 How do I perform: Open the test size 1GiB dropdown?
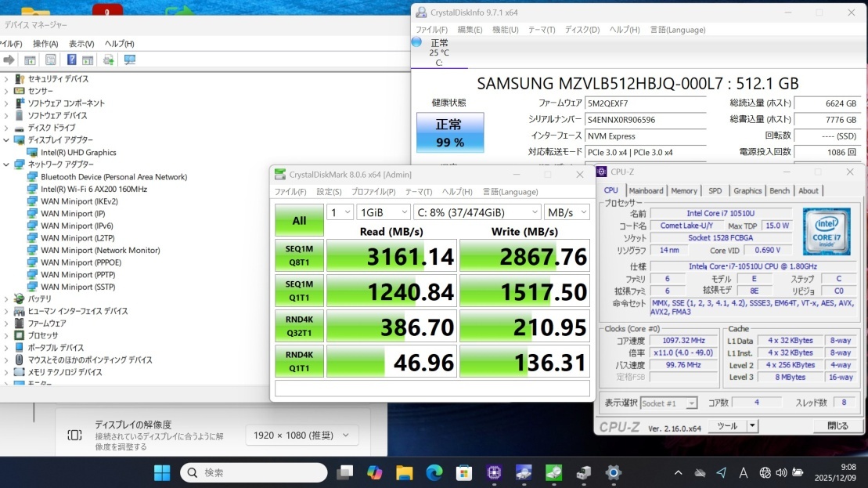tap(383, 212)
